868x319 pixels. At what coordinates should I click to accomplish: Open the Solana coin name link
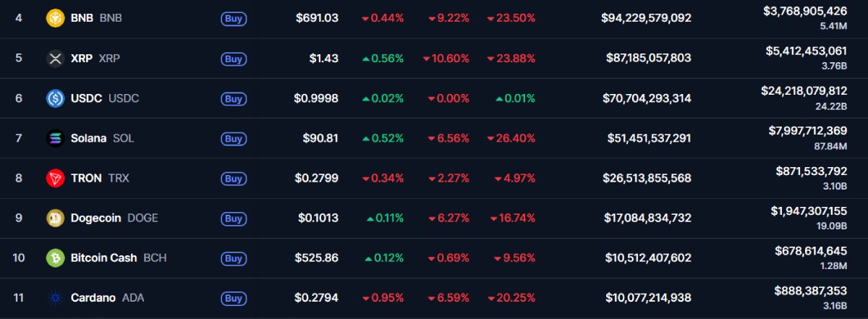[x=88, y=138]
